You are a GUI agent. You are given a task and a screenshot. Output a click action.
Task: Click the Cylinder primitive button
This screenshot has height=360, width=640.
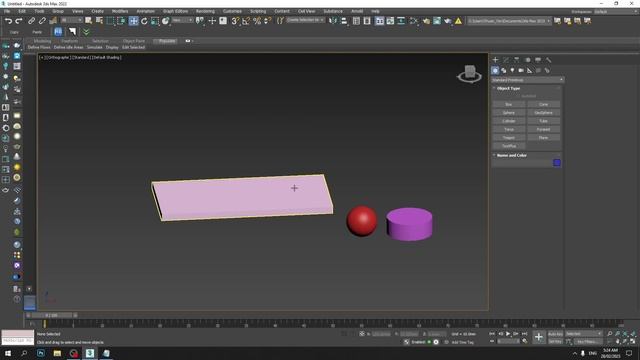tap(509, 121)
